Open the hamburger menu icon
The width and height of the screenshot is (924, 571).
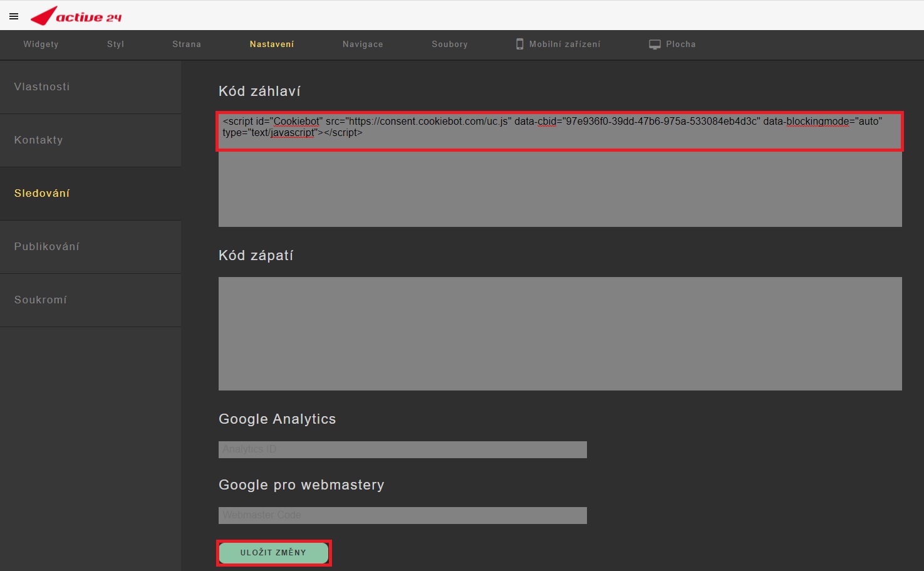[x=14, y=16]
